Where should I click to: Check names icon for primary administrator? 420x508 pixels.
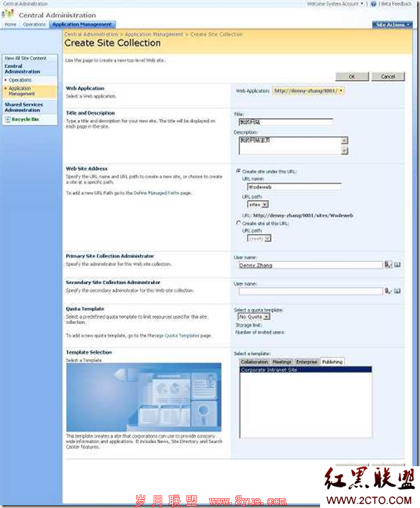coord(387,265)
